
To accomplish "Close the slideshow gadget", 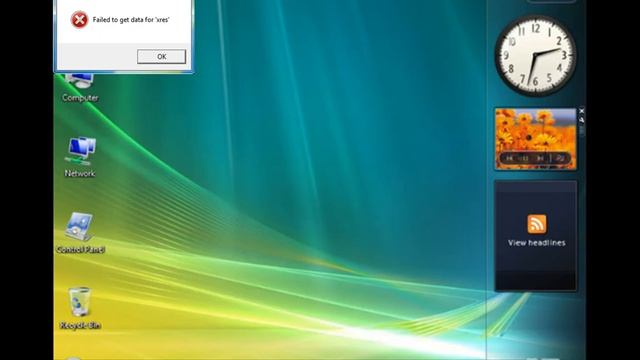I will pyautogui.click(x=582, y=111).
